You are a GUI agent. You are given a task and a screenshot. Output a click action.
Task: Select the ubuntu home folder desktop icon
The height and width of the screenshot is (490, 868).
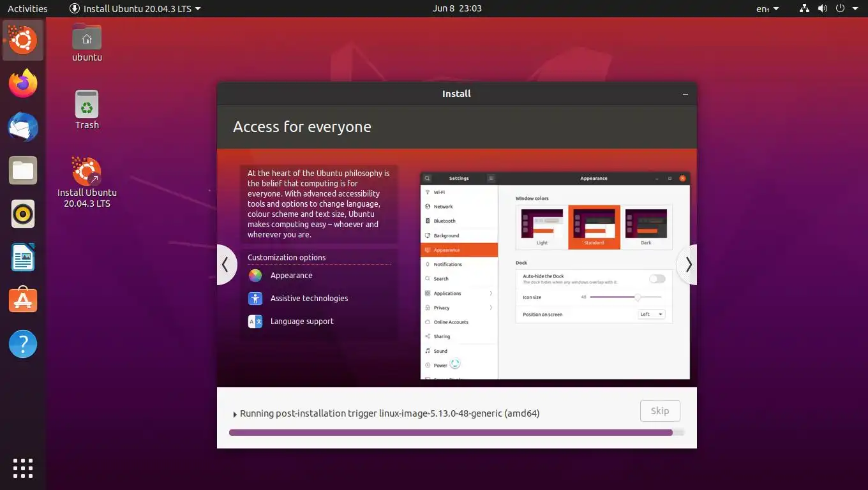coord(87,43)
